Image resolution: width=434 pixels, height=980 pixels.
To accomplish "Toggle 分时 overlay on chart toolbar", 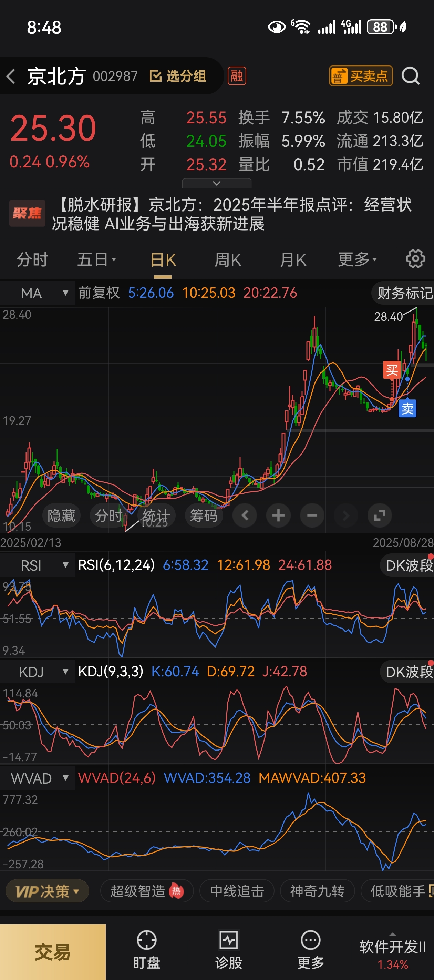I will pos(109,516).
